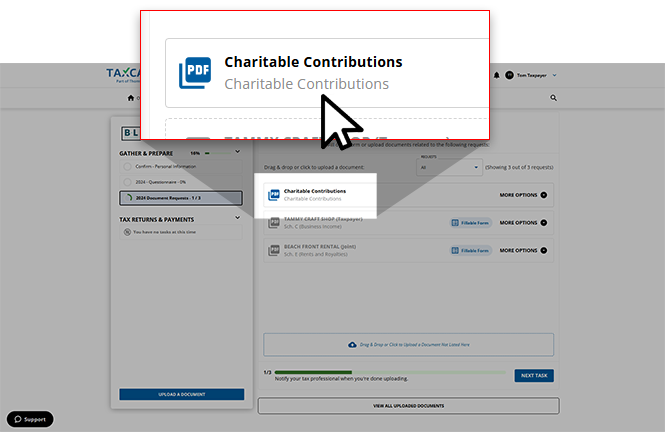The image size is (665, 432).
Task: Collapse the Gather & Prepare section
Action: 238,152
